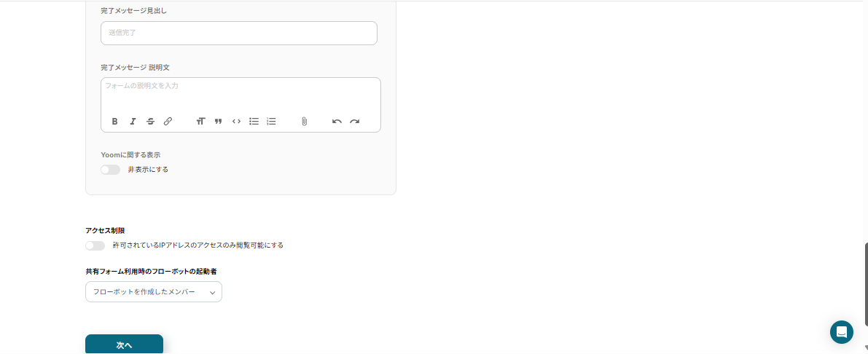This screenshot has height=354, width=868.
Task: Insert a code block
Action: point(236,121)
